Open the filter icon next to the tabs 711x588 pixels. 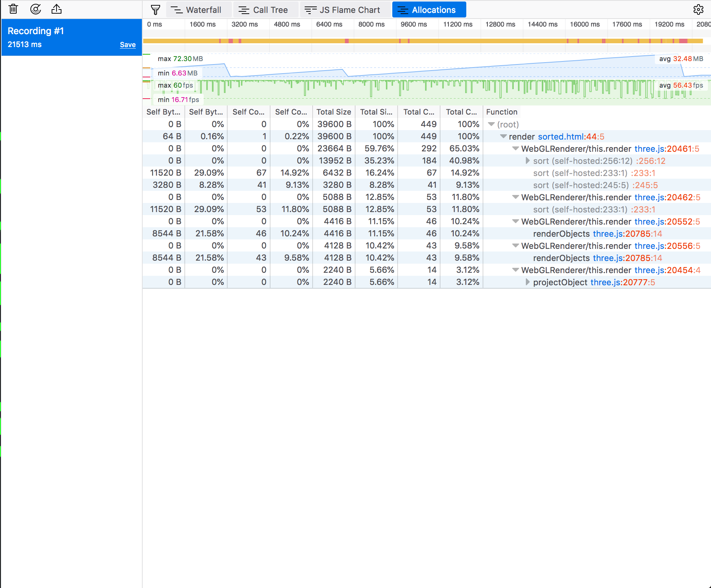(155, 9)
